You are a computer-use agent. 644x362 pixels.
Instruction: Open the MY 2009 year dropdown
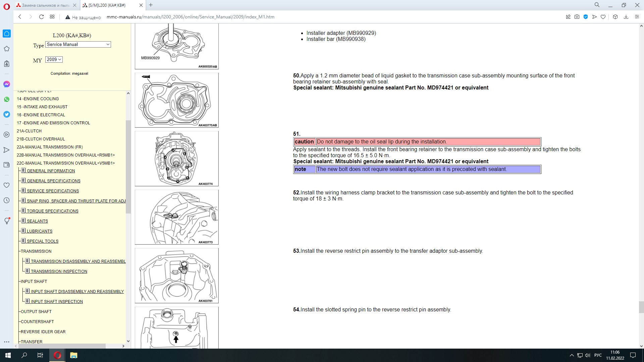coord(54,60)
